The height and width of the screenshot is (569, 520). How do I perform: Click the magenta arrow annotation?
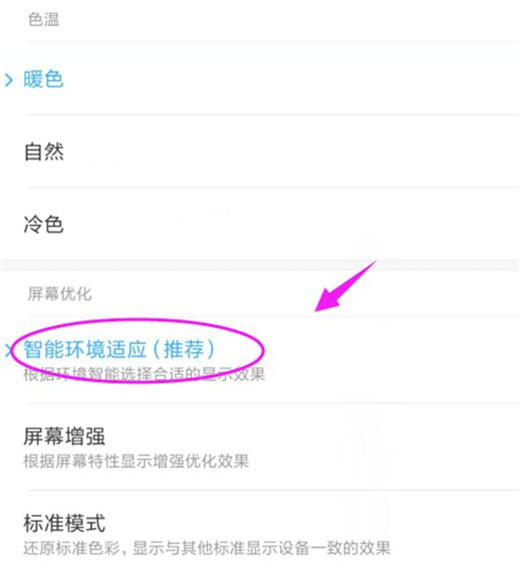click(x=346, y=286)
